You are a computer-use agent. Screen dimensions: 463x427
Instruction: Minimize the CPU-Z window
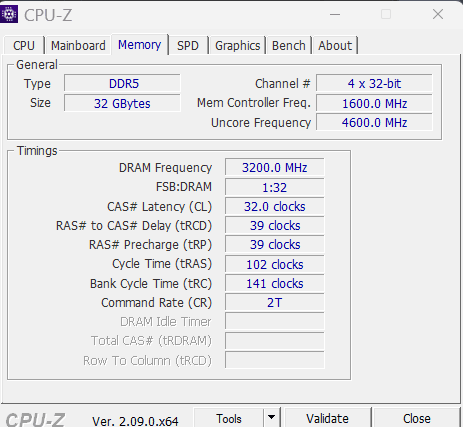tap(335, 14)
